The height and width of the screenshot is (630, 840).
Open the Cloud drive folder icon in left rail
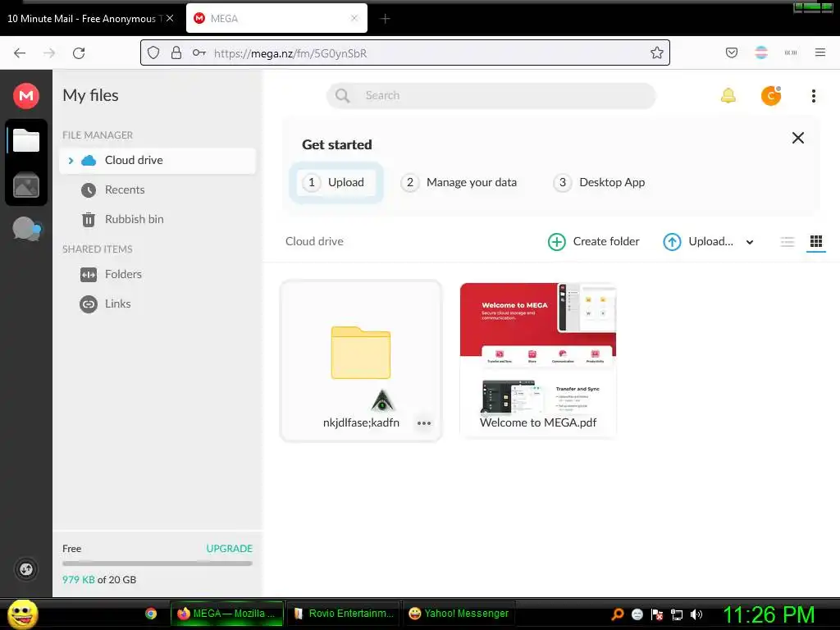coord(26,141)
